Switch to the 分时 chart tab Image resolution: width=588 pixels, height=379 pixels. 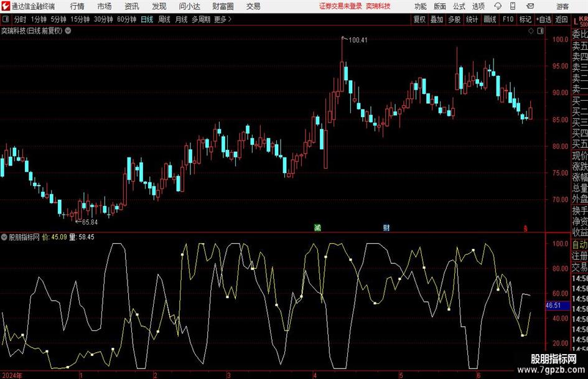pyautogui.click(x=21, y=19)
